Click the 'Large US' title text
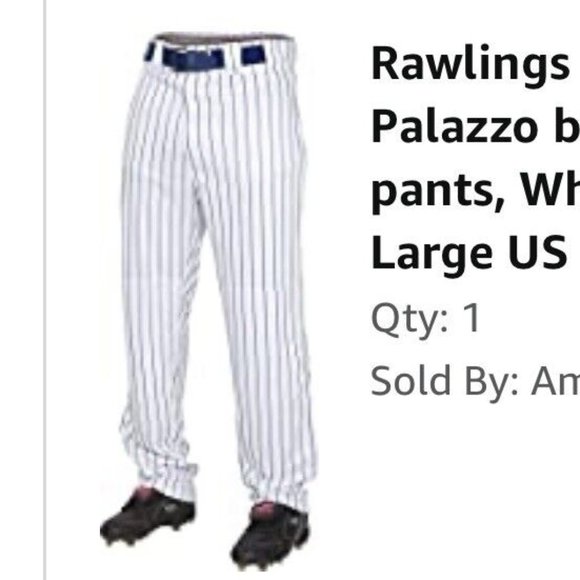Image resolution: width=580 pixels, height=580 pixels. (469, 253)
